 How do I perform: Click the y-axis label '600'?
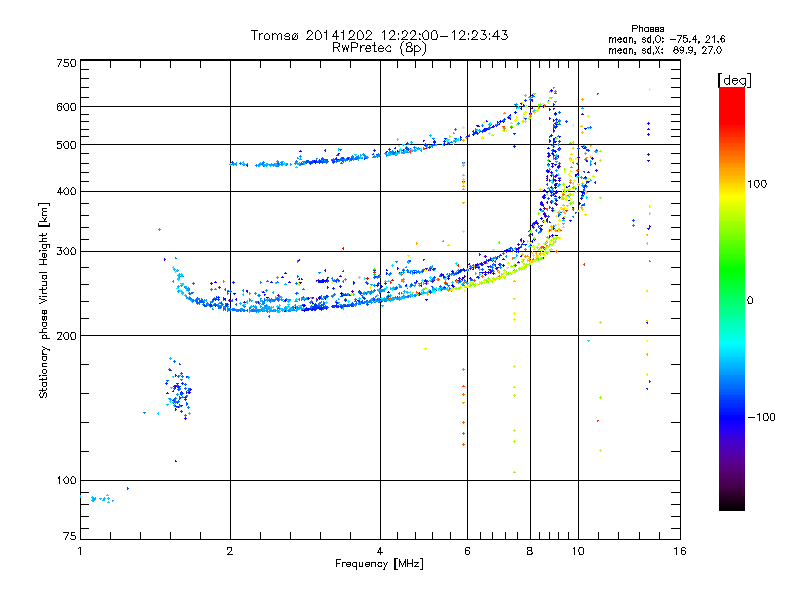point(66,107)
